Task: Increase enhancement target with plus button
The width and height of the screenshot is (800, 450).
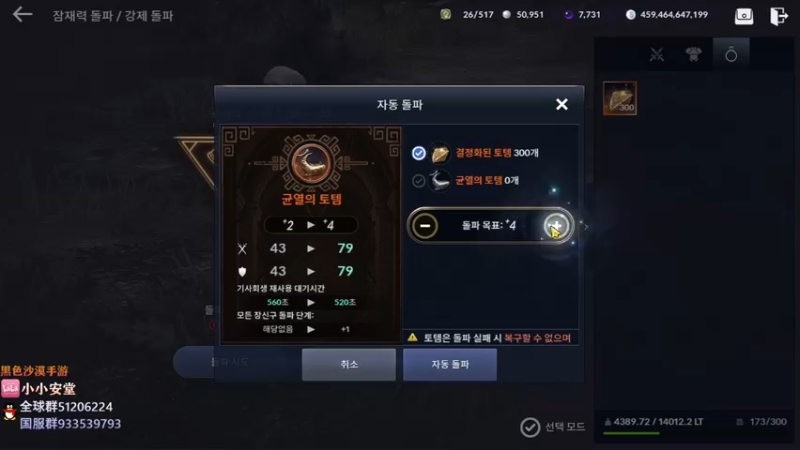Action: pyautogui.click(x=556, y=226)
